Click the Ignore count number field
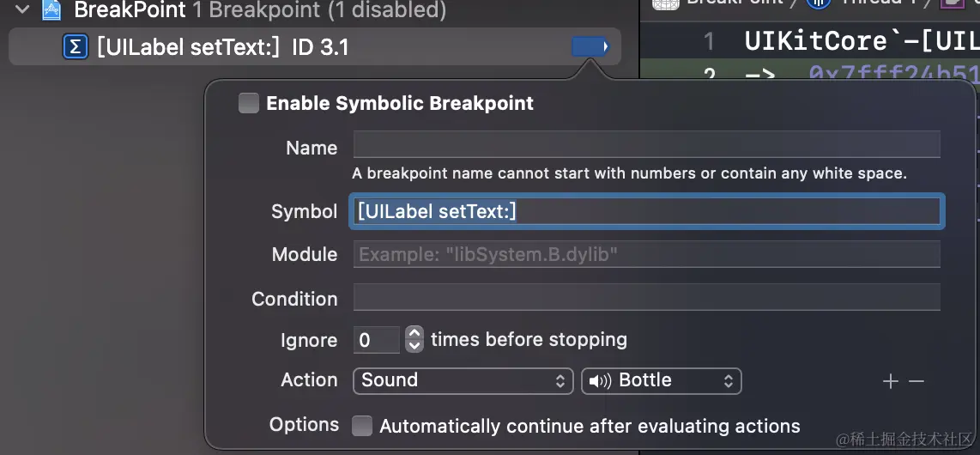Image resolution: width=980 pixels, height=455 pixels. click(376, 340)
